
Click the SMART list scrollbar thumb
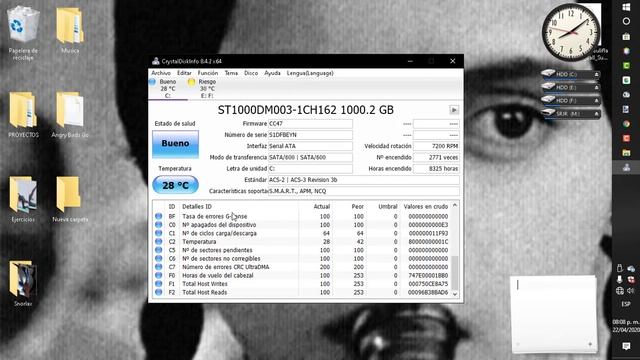[455, 272]
